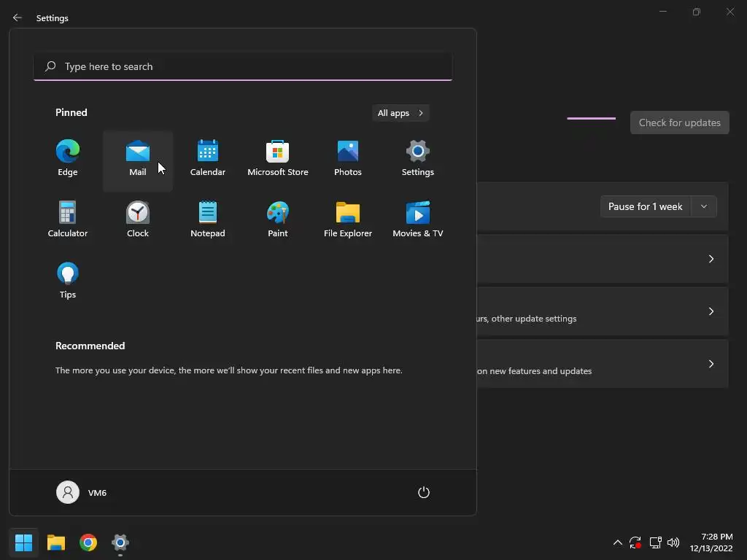Launch Movies & TV app
The image size is (747, 560).
[418, 219]
